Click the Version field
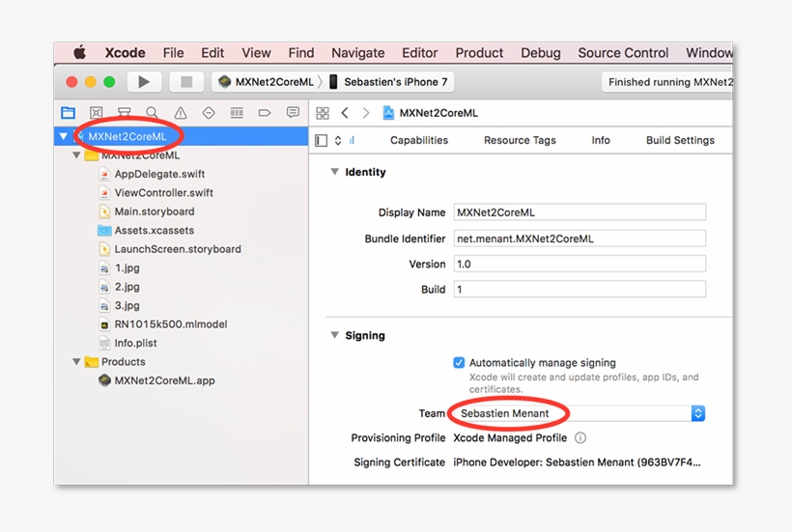Image resolution: width=792 pixels, height=532 pixels. [x=580, y=264]
